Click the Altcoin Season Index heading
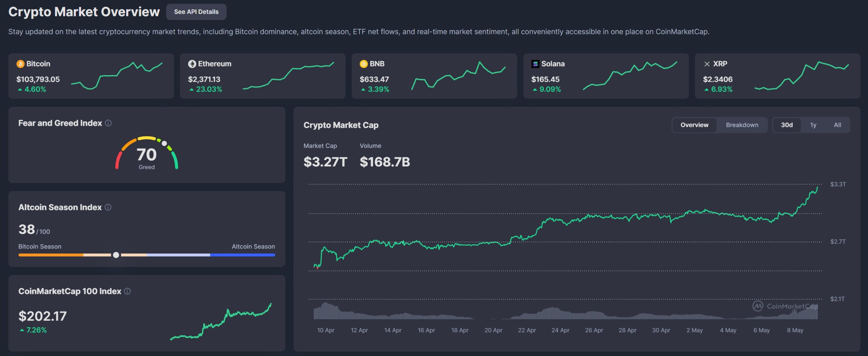 (x=60, y=207)
